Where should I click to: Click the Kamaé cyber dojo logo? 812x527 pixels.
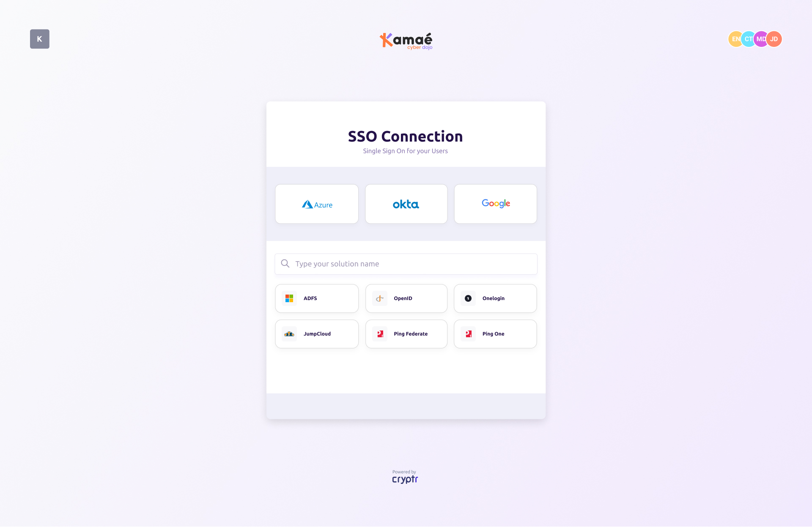[x=406, y=40]
